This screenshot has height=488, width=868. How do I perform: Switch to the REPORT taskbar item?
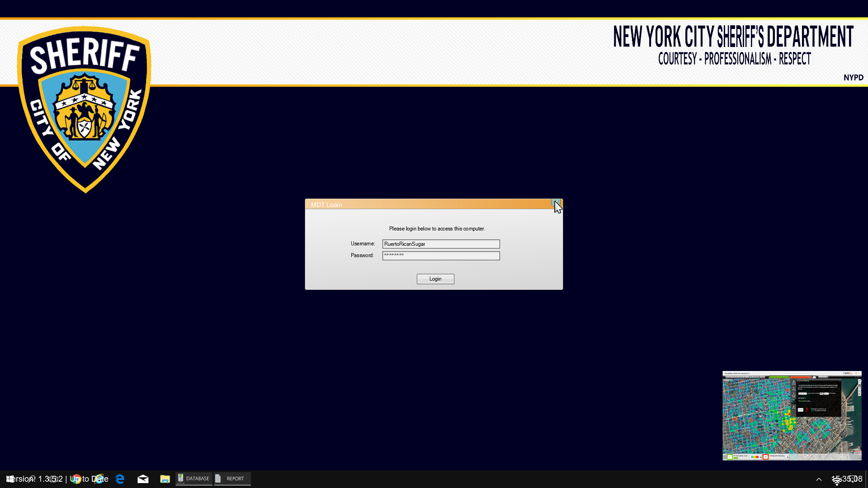[x=232, y=479]
